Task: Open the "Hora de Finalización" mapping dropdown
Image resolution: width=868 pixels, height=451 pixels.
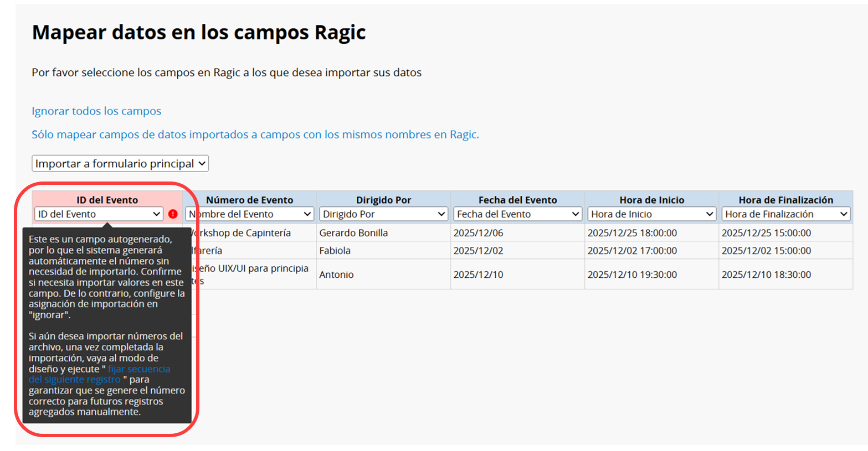Action: [x=785, y=214]
